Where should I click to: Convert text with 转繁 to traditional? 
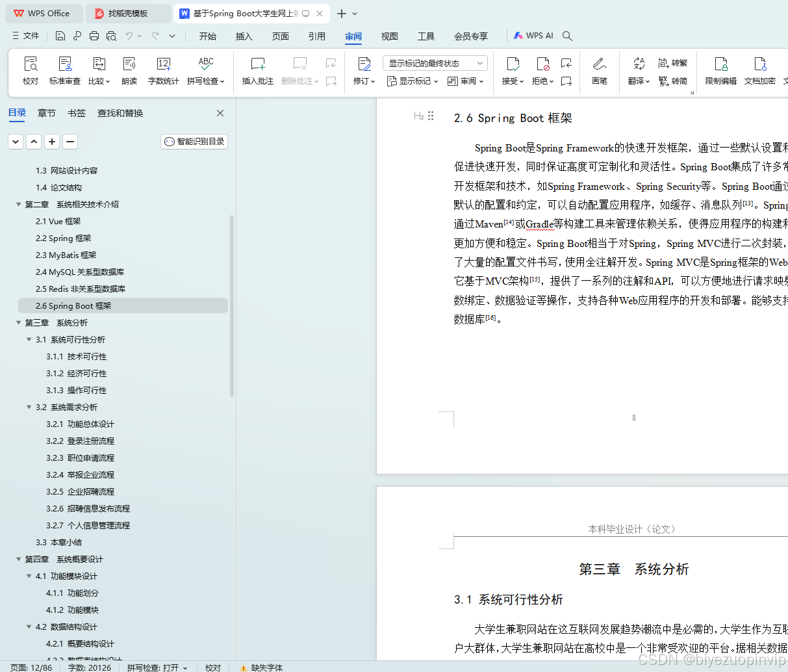tap(672, 63)
